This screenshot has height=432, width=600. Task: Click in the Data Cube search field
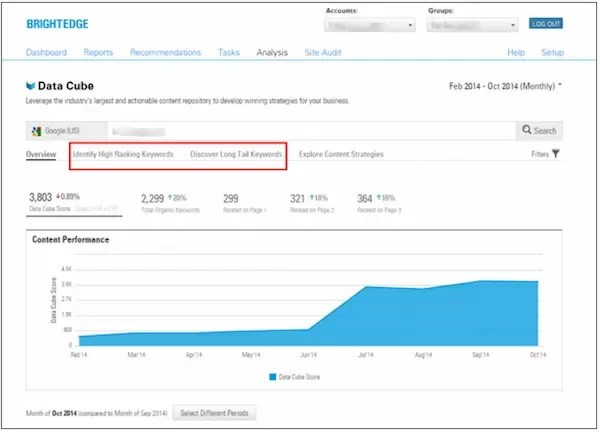pos(311,131)
